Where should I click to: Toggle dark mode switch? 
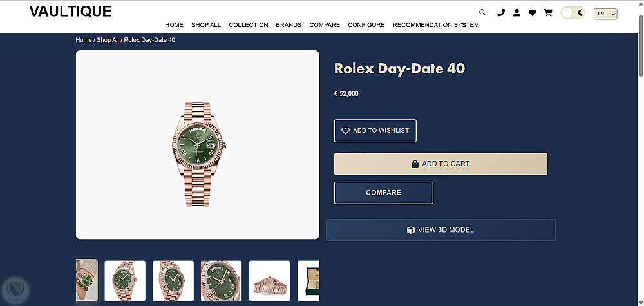pyautogui.click(x=573, y=13)
